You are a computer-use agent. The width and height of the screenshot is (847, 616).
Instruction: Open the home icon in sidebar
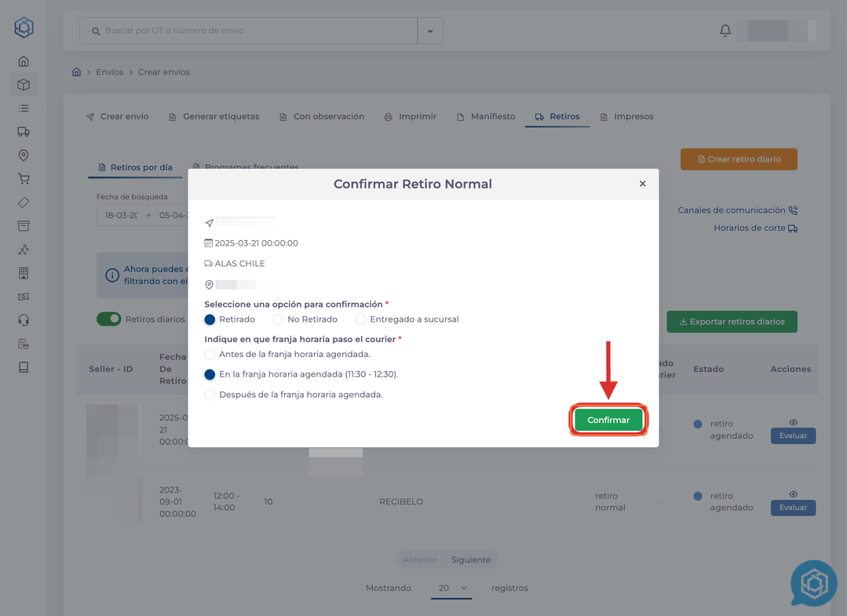tap(24, 61)
